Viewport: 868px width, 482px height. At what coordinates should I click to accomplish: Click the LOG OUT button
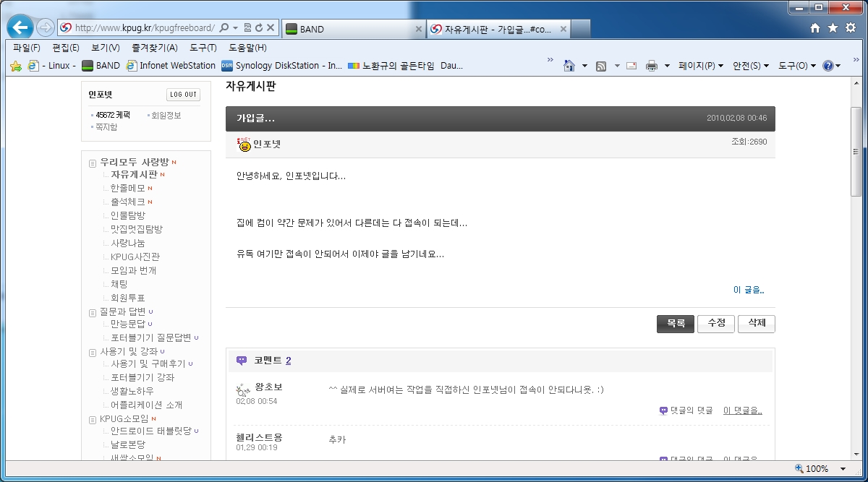[x=184, y=95]
